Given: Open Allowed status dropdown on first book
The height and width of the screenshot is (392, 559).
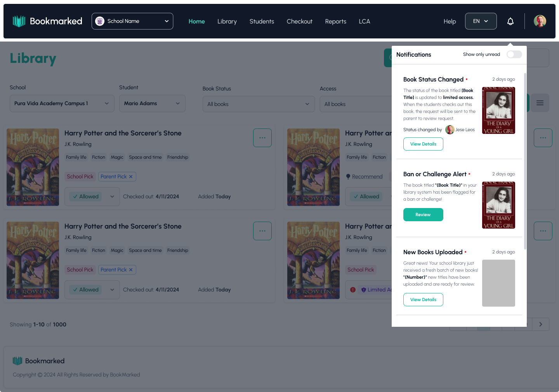Looking at the screenshot, I should point(112,197).
